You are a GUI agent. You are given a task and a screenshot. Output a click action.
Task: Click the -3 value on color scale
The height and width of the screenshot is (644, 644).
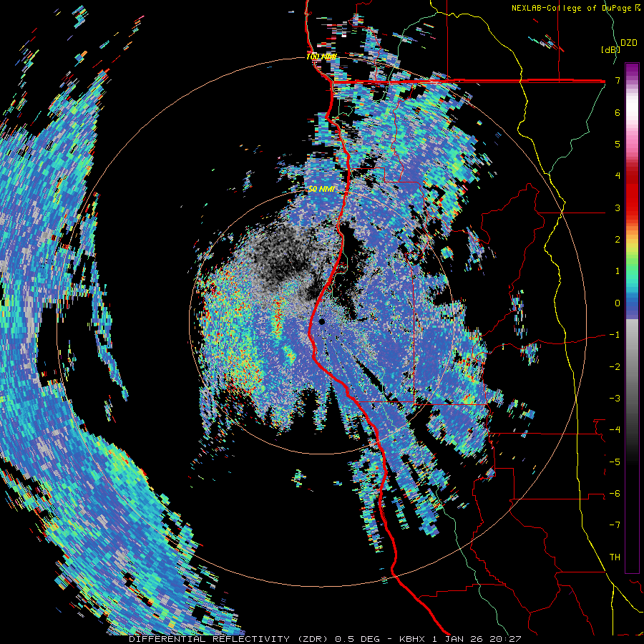pos(615,399)
